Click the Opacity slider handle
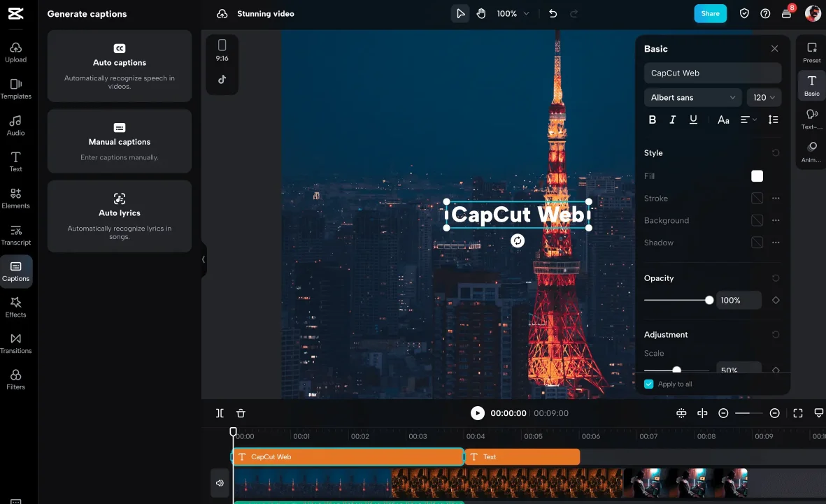Viewport: 826px width, 504px height. click(x=709, y=300)
